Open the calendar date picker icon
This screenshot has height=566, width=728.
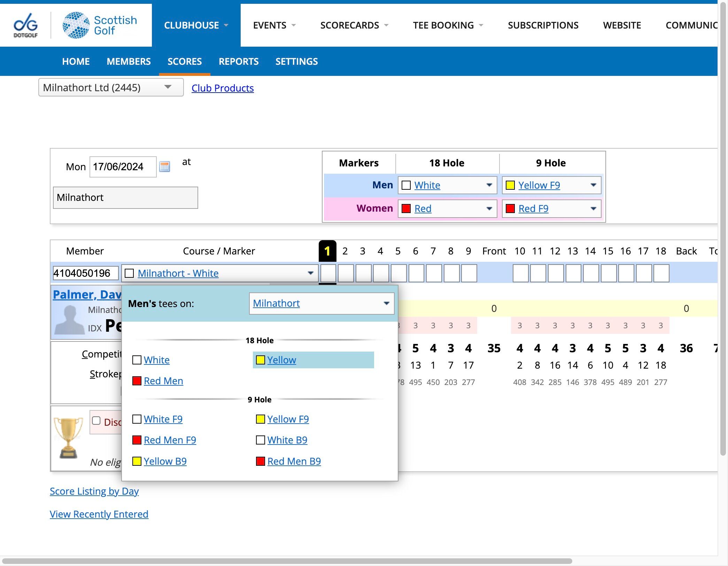[x=164, y=167]
